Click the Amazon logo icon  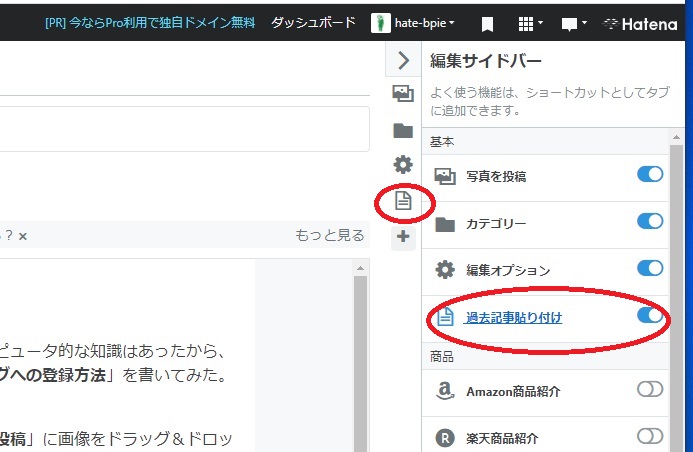point(445,391)
